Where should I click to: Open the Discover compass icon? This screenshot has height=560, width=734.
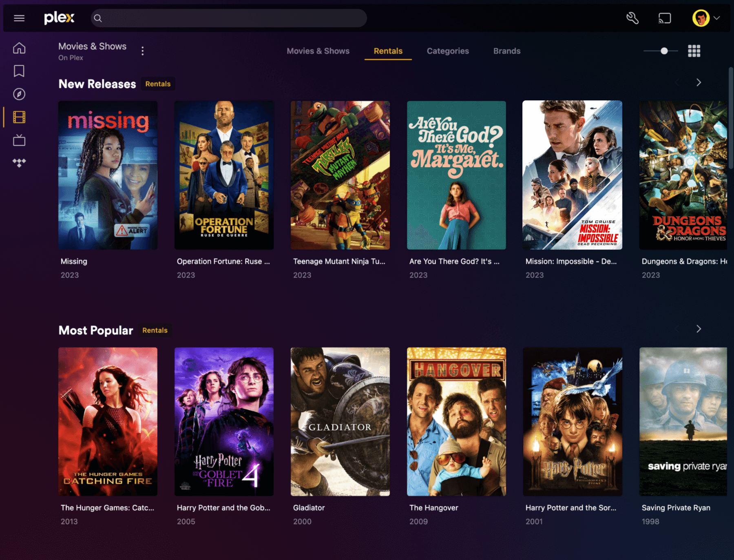pyautogui.click(x=19, y=94)
